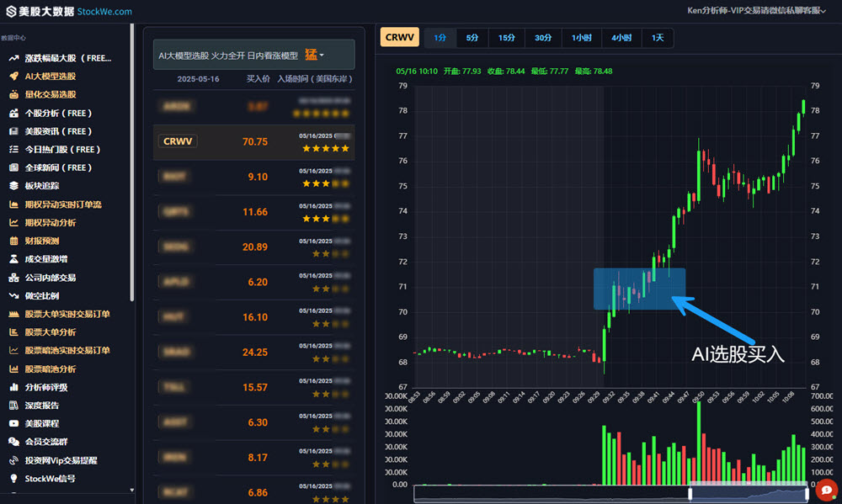Screen dimensions: 842x504
Task: Click the 全球新闻 icon
Action: click(13, 167)
